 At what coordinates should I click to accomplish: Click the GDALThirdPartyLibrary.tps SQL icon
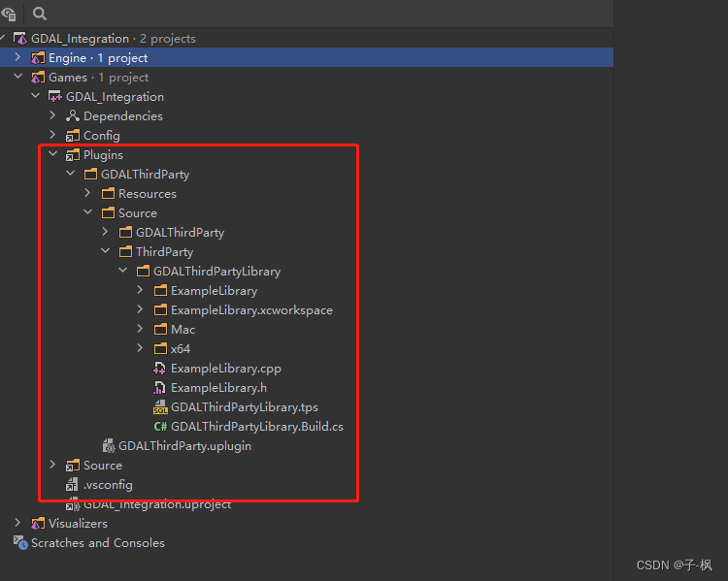pos(160,407)
